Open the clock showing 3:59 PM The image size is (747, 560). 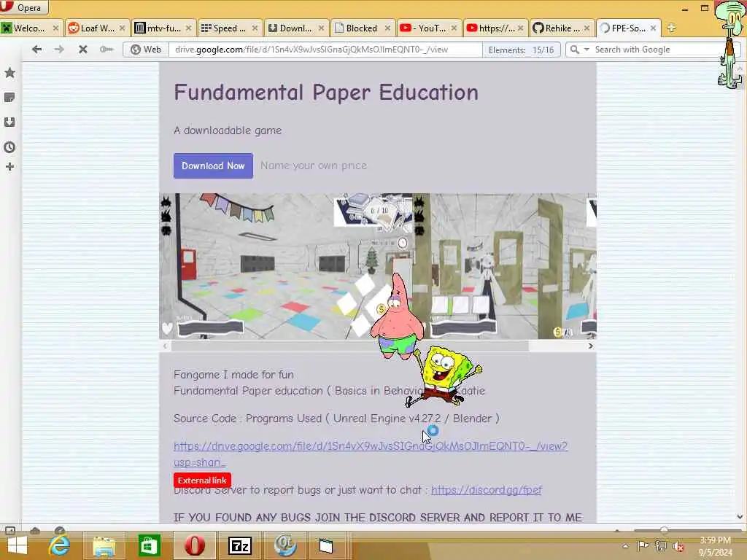(x=716, y=546)
